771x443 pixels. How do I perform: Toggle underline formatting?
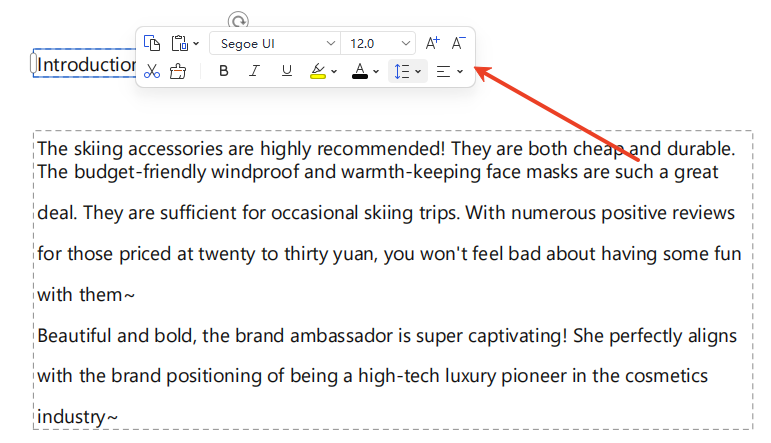(287, 71)
